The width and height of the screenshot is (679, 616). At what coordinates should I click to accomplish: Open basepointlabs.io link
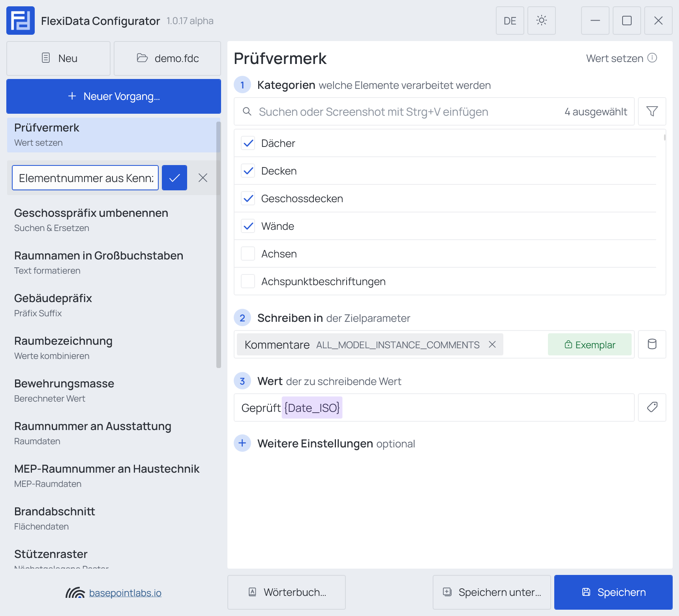pyautogui.click(x=125, y=593)
